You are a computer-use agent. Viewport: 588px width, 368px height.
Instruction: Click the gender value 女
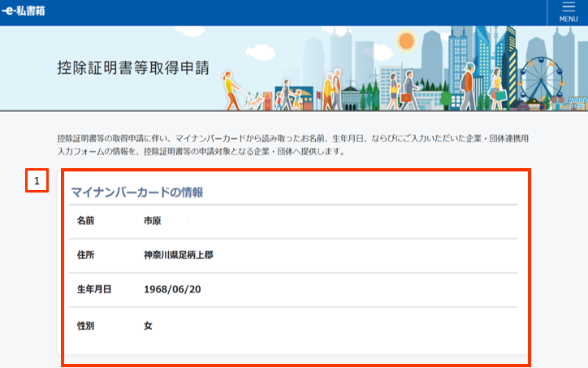point(149,325)
